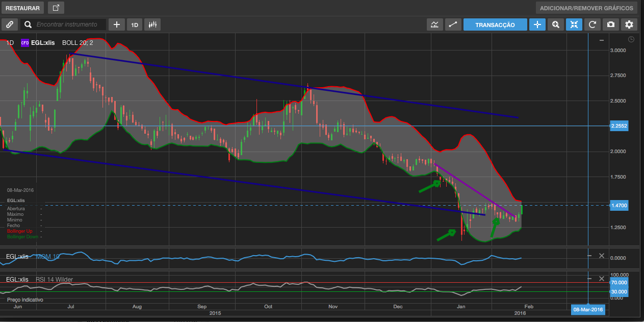Click ADICIONAR/REMOVER GRÁFICOS button

coord(586,8)
